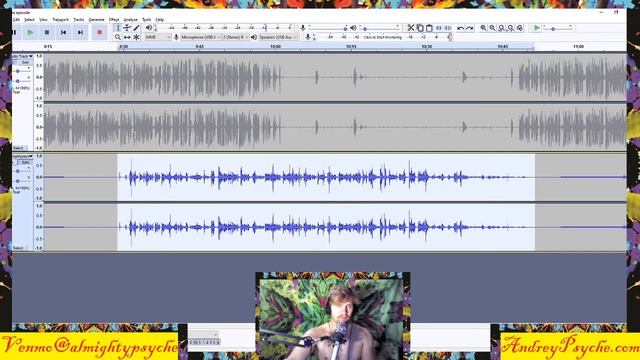Click Select button on first track panel
The width and height of the screenshot is (640, 360).
point(19,148)
